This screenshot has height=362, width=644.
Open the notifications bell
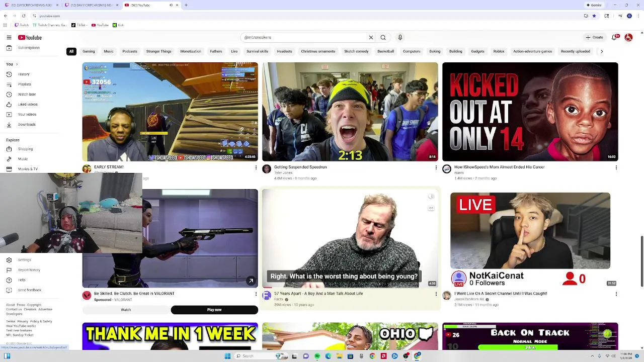click(x=615, y=37)
